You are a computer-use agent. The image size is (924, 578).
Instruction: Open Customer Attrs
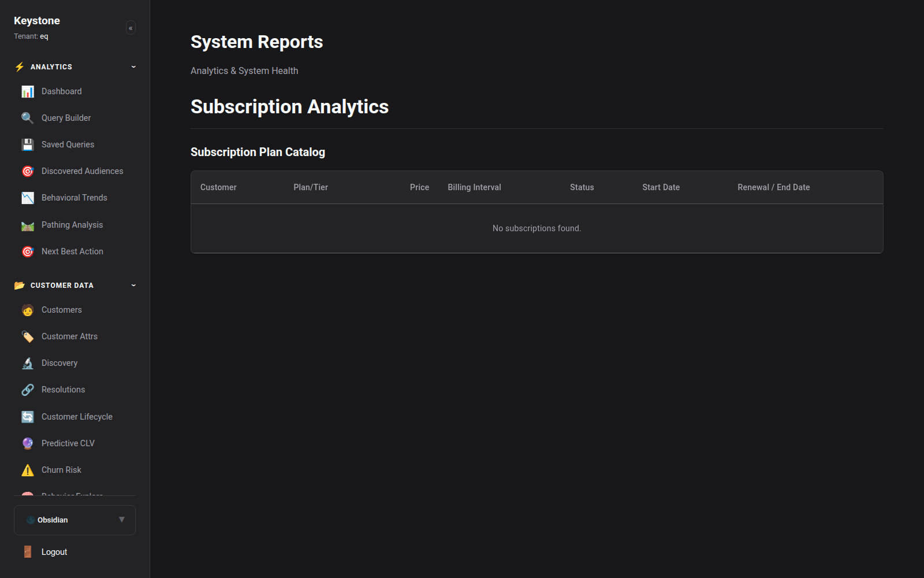click(70, 336)
